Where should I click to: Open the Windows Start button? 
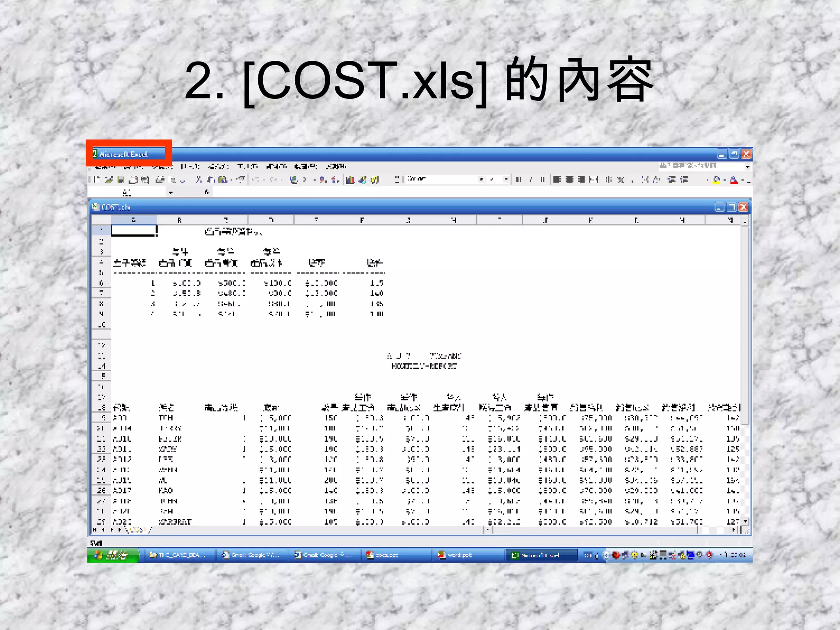point(113,555)
